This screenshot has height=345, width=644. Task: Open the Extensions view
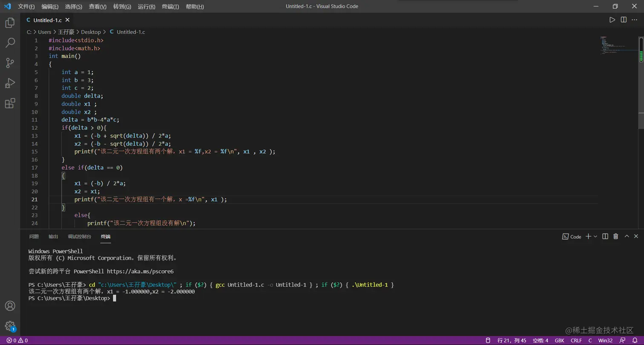point(10,103)
